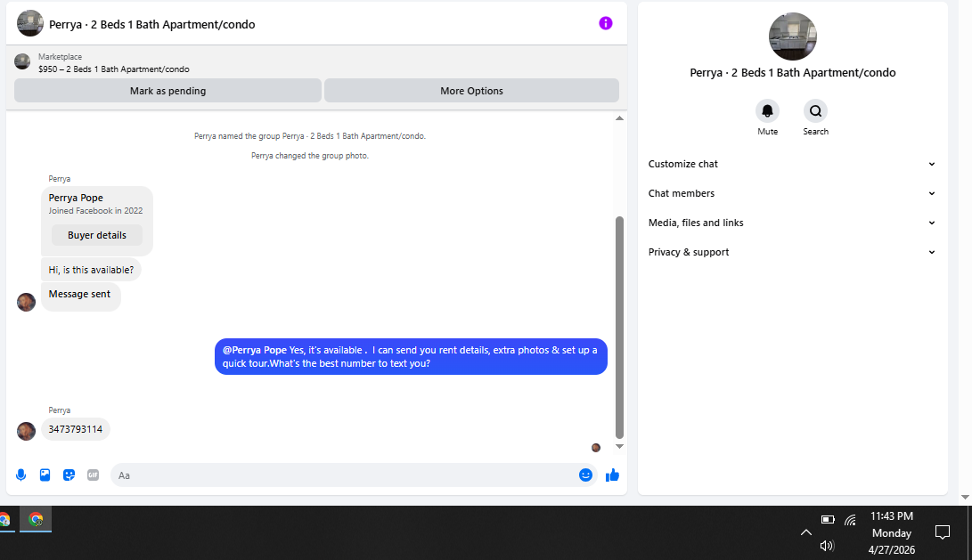972x560 pixels.
Task: Click the page scrollbar down arrow
Action: [x=965, y=497]
